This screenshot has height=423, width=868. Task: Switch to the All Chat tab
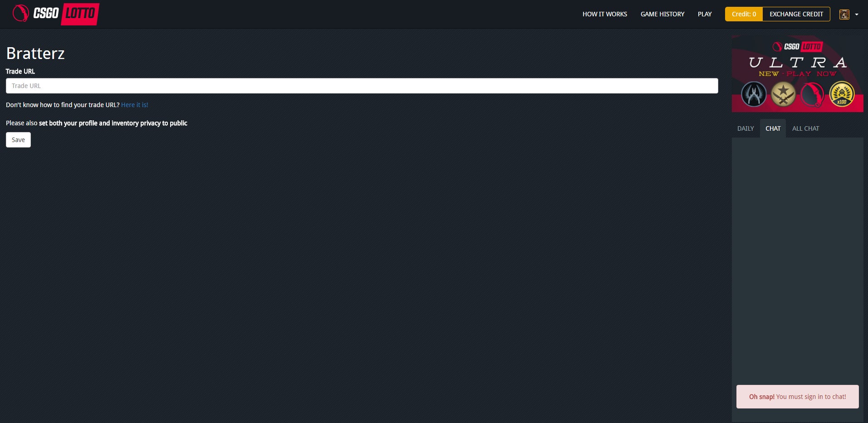[805, 128]
